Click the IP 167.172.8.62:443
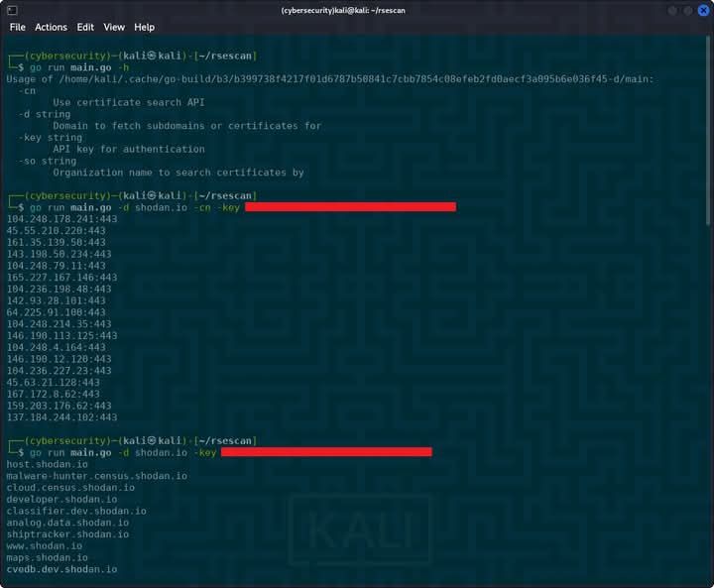 [54, 394]
